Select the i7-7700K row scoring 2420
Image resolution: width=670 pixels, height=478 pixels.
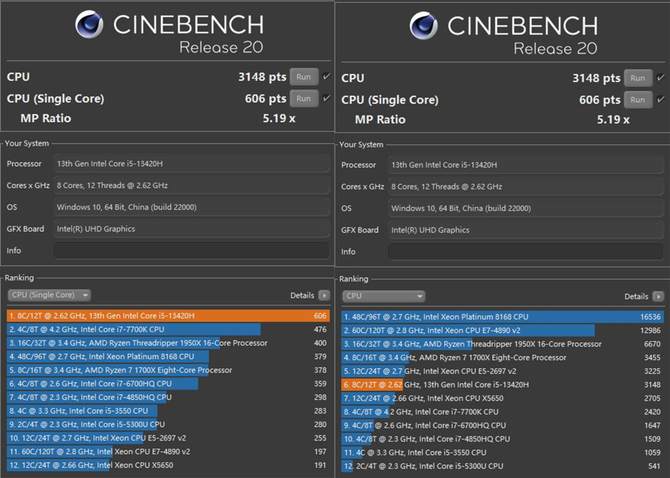pyautogui.click(x=502, y=412)
